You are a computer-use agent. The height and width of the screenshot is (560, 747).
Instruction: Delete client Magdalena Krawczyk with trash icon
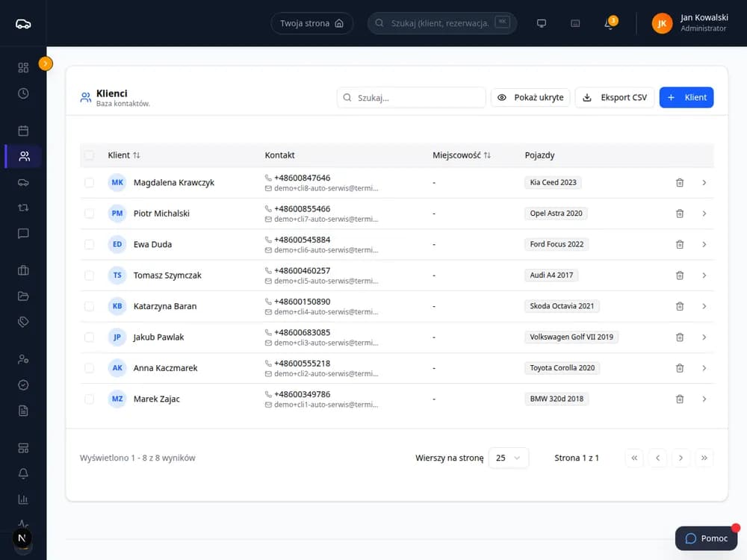pos(680,183)
